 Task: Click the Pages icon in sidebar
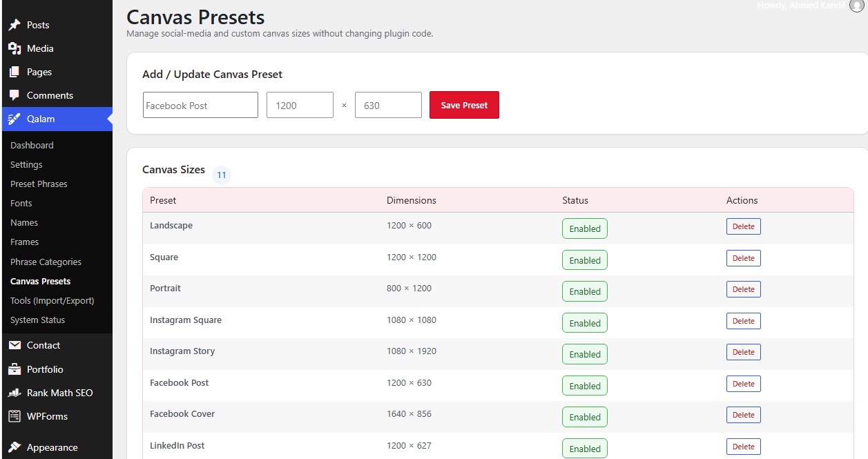tap(15, 72)
